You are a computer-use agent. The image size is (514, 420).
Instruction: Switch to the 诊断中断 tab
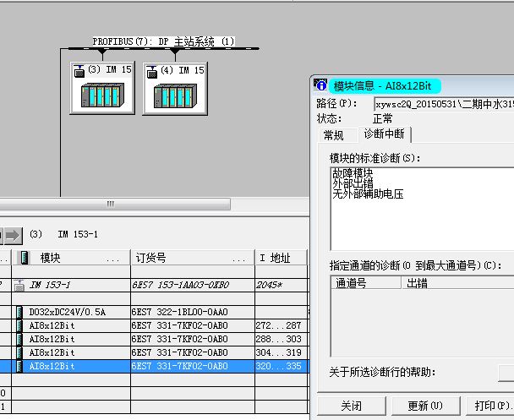384,134
